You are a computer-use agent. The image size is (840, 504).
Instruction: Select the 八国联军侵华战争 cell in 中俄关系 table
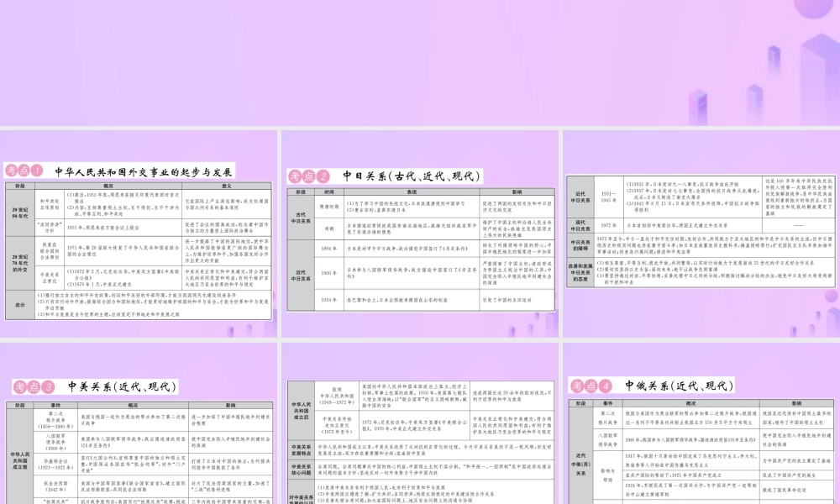pos(608,439)
